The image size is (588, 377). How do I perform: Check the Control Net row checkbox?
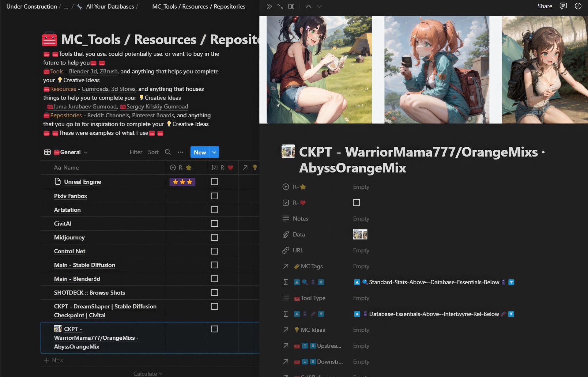coord(215,251)
